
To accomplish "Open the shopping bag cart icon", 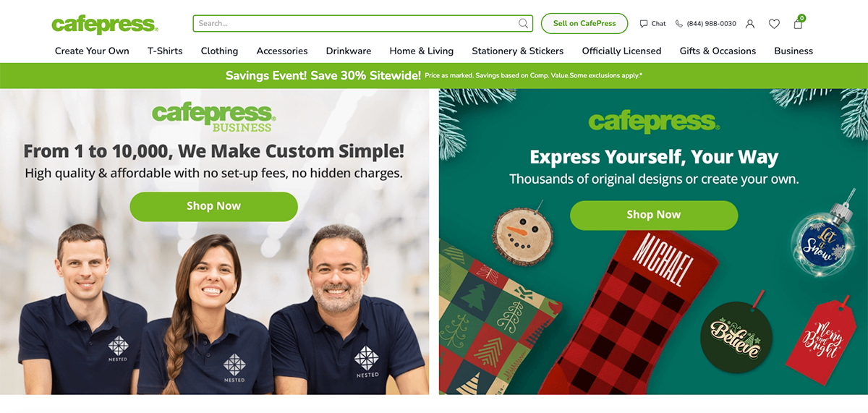I will (798, 23).
